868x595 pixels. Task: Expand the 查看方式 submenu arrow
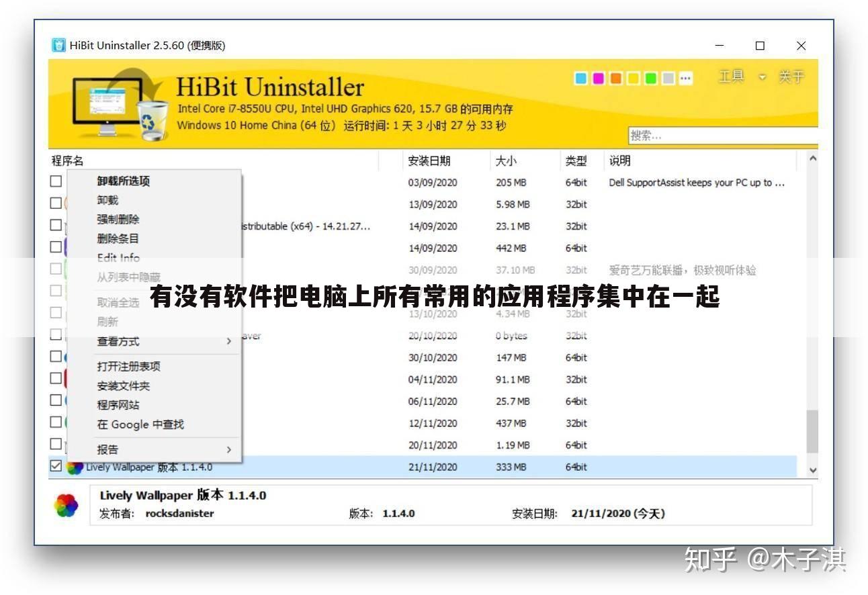(228, 341)
